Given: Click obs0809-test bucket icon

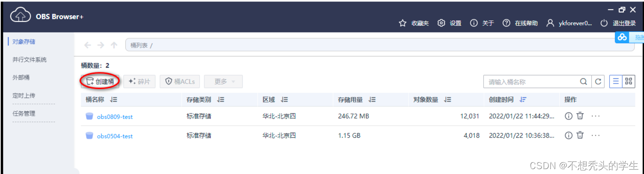Looking at the screenshot, I should pos(89,116).
